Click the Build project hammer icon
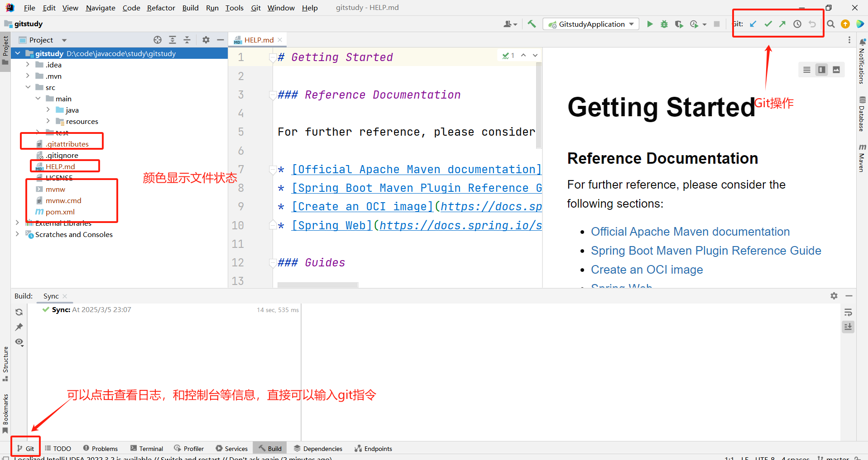The image size is (868, 460). (x=532, y=24)
